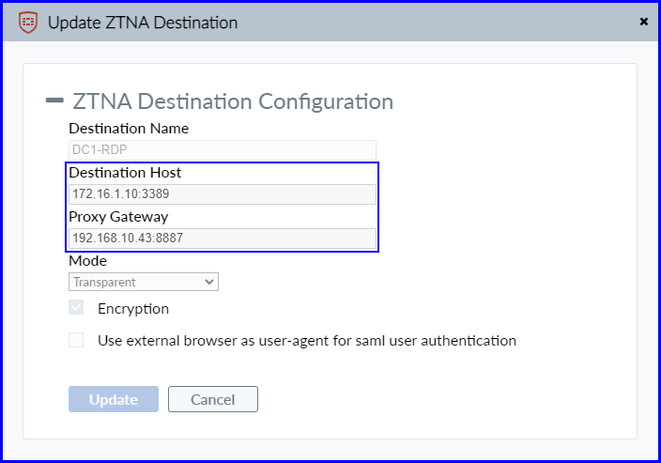The height and width of the screenshot is (463, 661).
Task: Click the Destination Name label
Action: [128, 128]
